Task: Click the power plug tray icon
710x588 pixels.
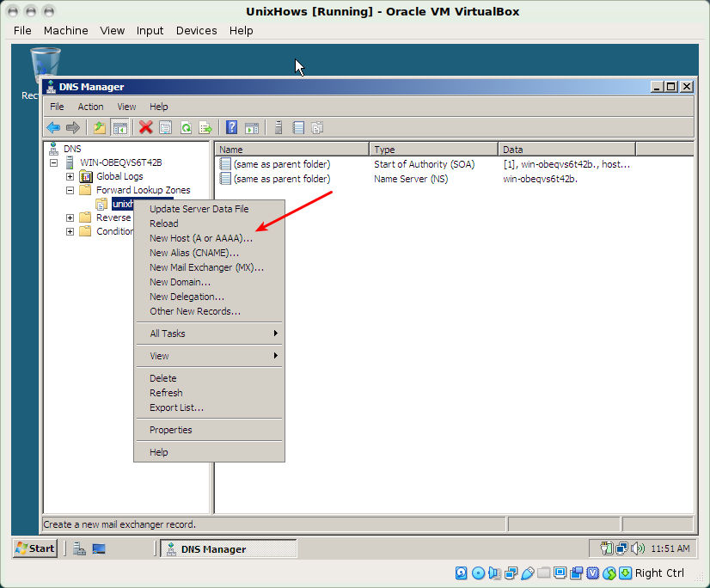Action: 607,548
